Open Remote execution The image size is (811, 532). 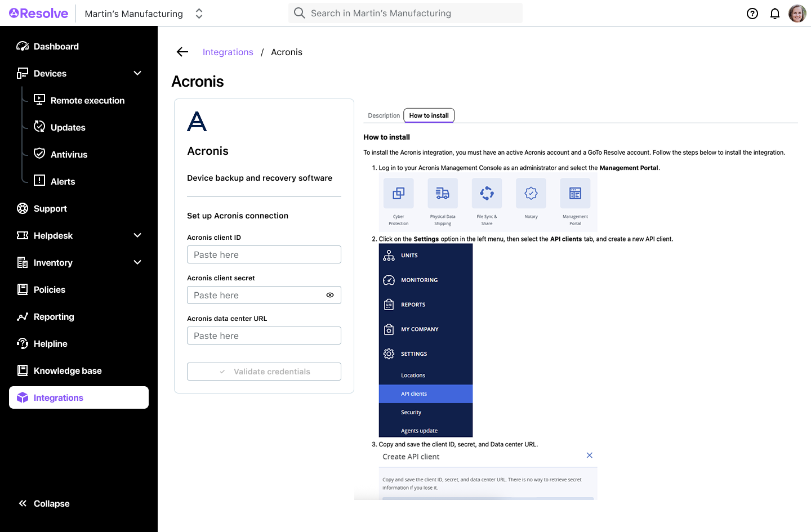pyautogui.click(x=87, y=100)
